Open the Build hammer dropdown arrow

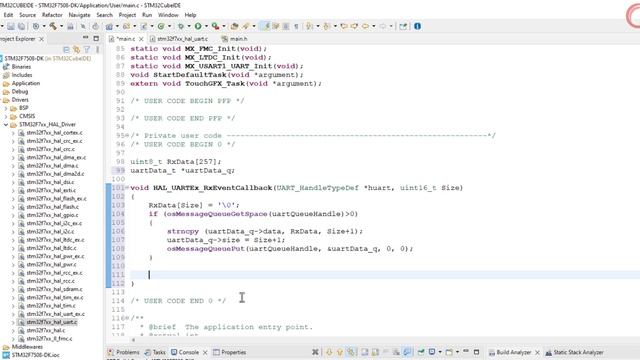(62, 26)
